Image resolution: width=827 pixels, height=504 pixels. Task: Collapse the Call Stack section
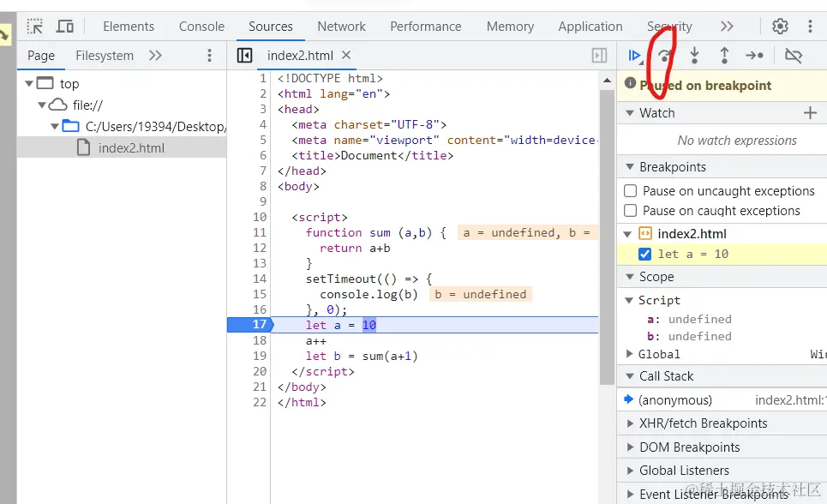[629, 376]
